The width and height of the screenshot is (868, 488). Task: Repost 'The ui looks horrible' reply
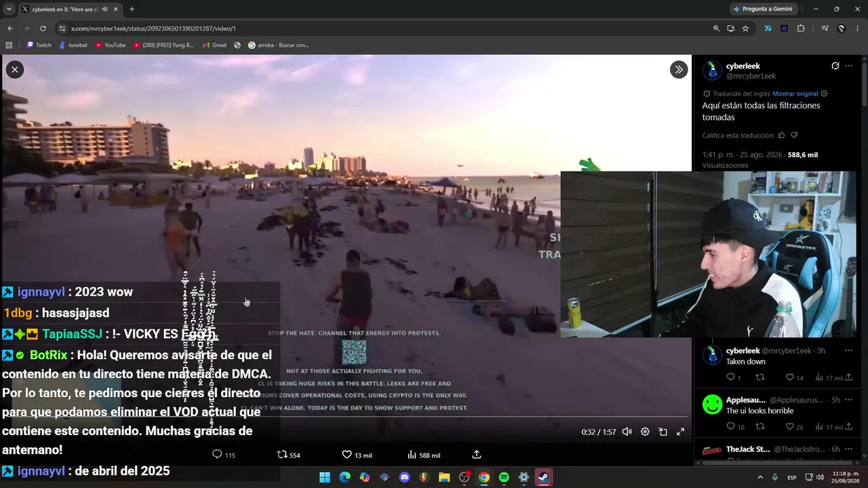760,427
